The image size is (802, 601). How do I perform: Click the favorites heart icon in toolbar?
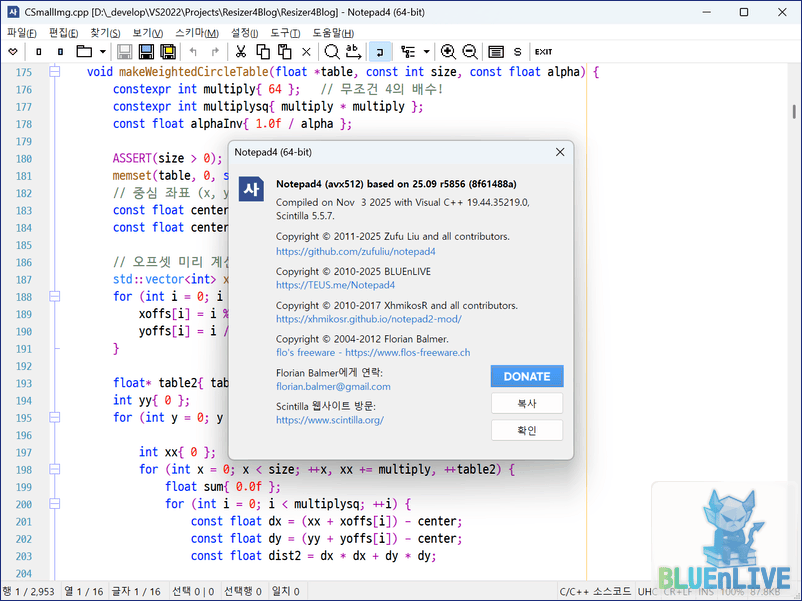pos(13,51)
